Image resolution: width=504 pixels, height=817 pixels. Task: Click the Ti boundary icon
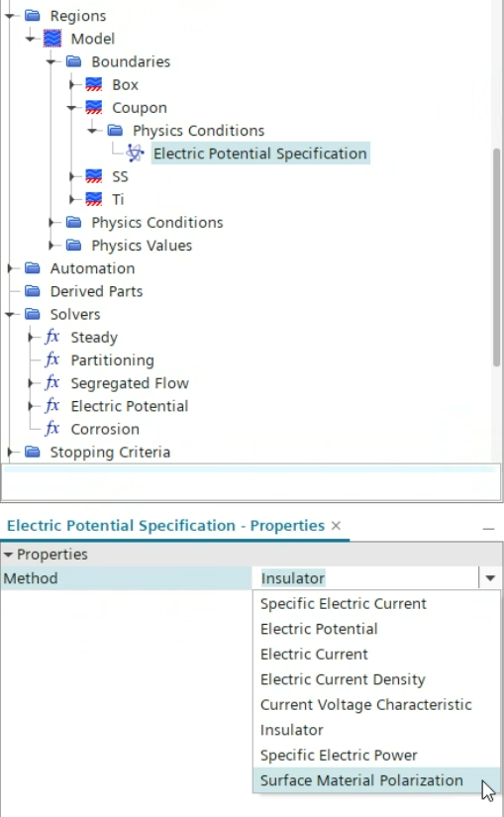pos(93,199)
